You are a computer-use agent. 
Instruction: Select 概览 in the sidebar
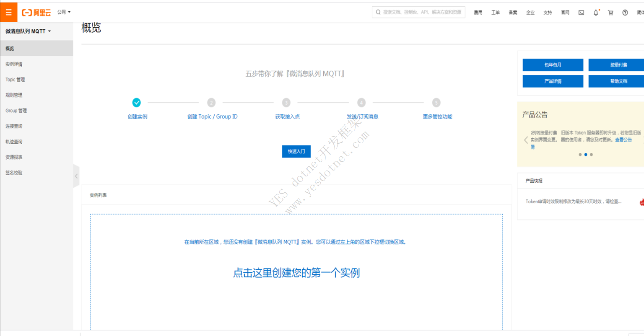click(x=36, y=49)
